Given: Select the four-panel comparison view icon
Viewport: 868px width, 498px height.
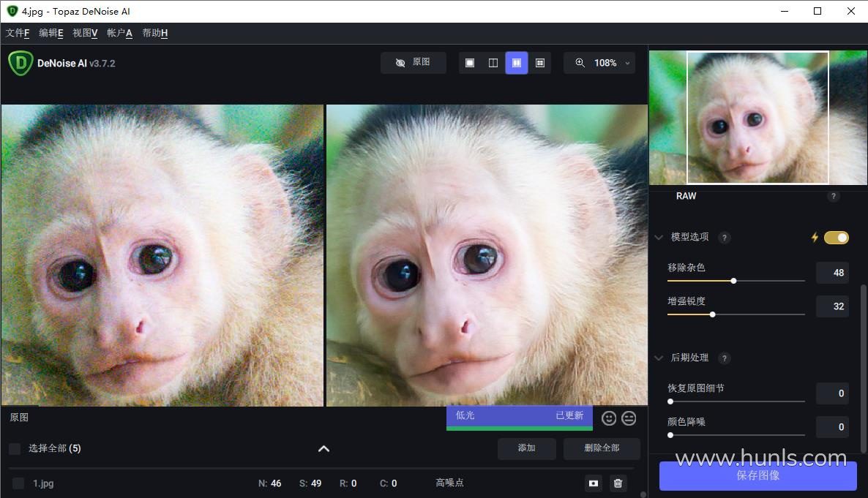Looking at the screenshot, I should (540, 63).
